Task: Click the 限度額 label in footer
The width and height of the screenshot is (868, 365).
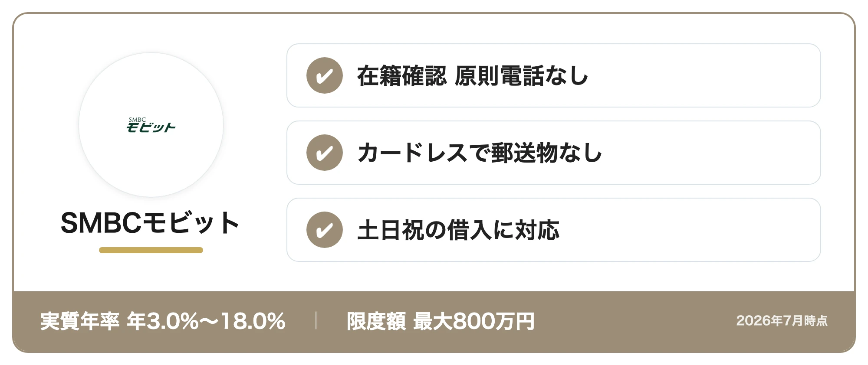Action: pyautogui.click(x=376, y=321)
